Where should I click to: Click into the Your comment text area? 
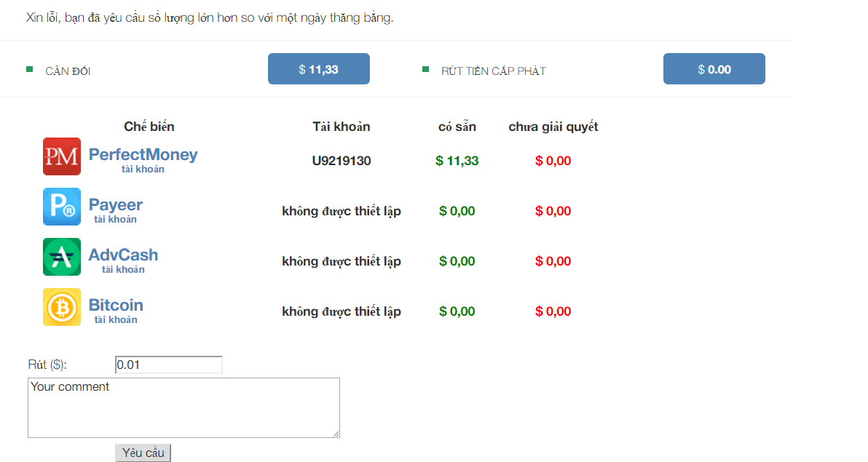184,407
